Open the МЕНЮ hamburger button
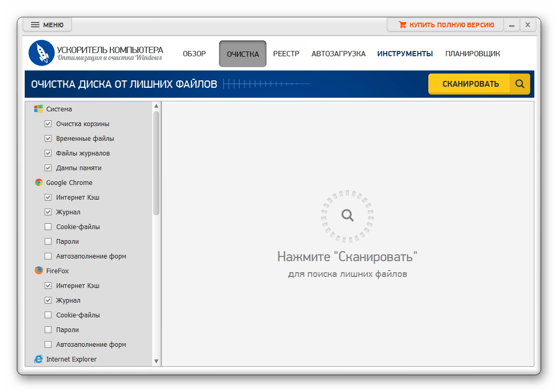 [47, 25]
